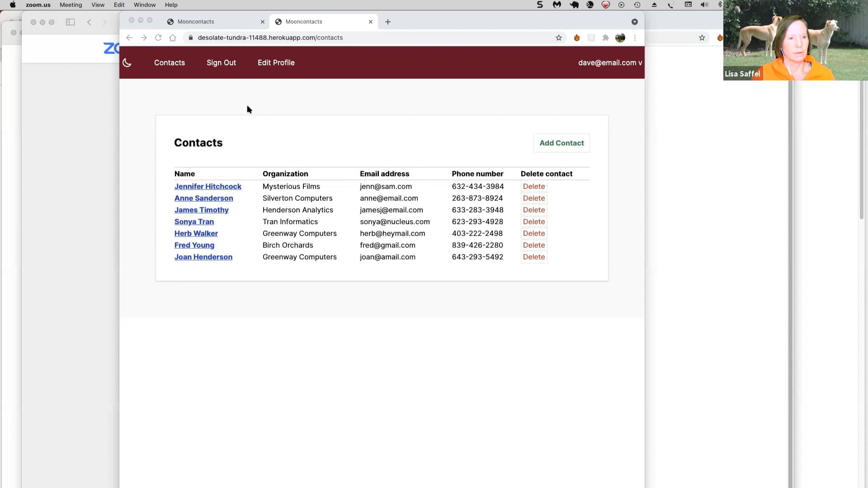
Task: Bookmark the page with the star icon
Action: [x=559, y=38]
